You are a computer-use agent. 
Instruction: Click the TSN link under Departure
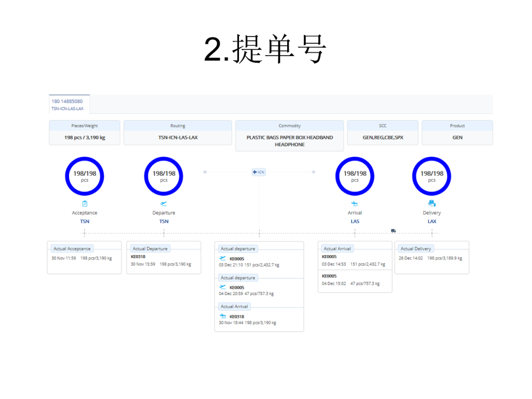[164, 221]
